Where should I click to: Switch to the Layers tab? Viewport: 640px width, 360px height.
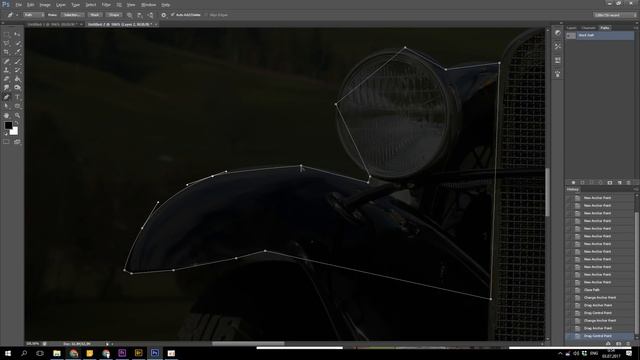point(571,28)
